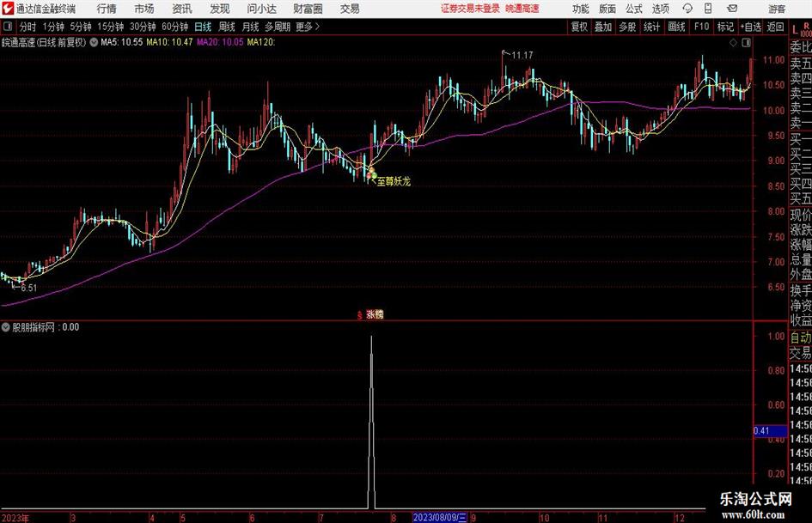Click the MA5: 10.55 indicator text
Image resolution: width=812 pixels, height=523 pixels.
click(x=122, y=42)
